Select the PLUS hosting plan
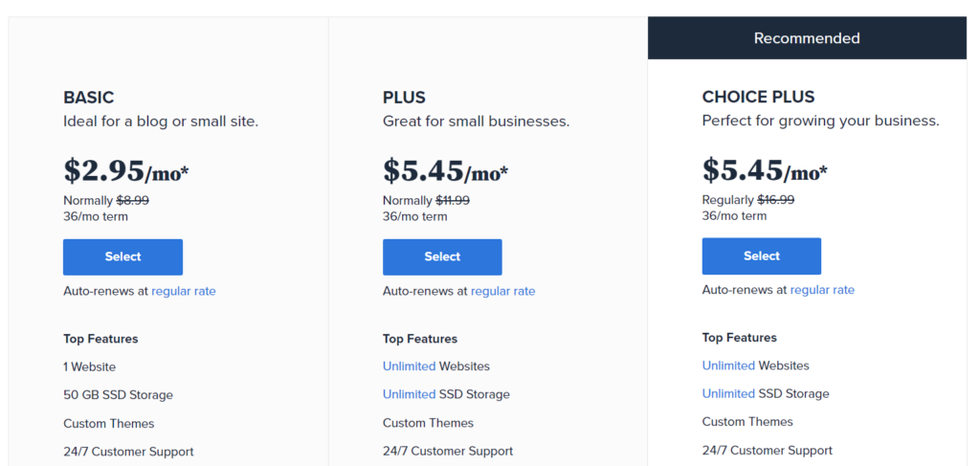The height and width of the screenshot is (466, 980). point(442,256)
